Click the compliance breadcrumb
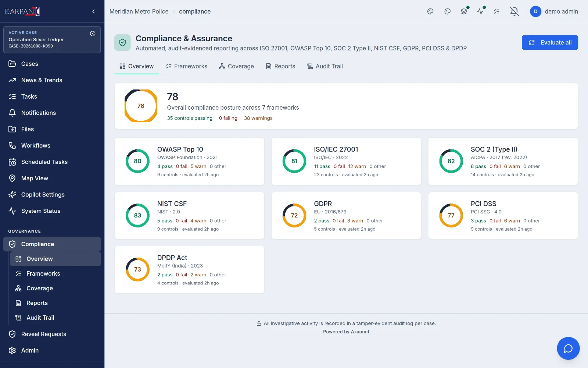This screenshot has height=368, width=588. [195, 11]
